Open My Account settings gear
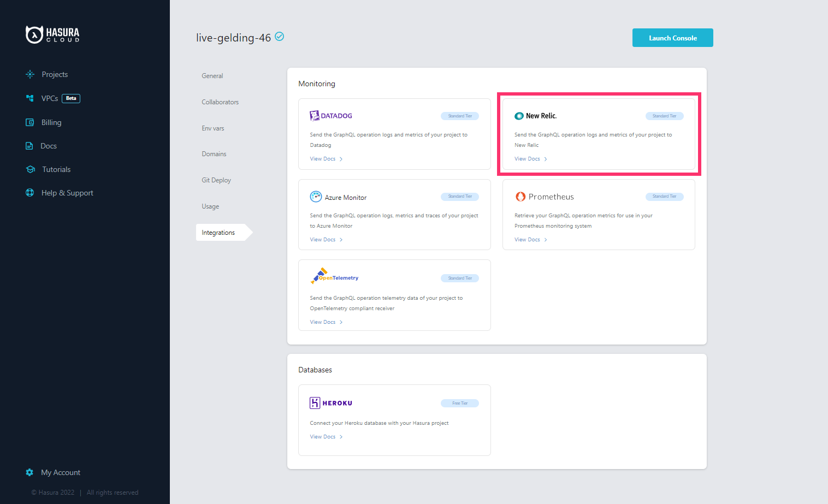The width and height of the screenshot is (828, 504). tap(29, 472)
